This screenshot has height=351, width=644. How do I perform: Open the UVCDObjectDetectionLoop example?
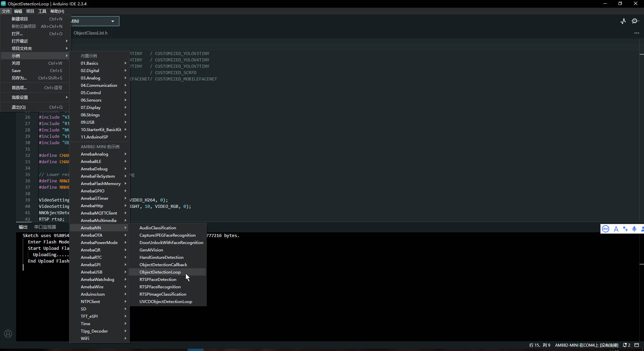[x=167, y=301]
